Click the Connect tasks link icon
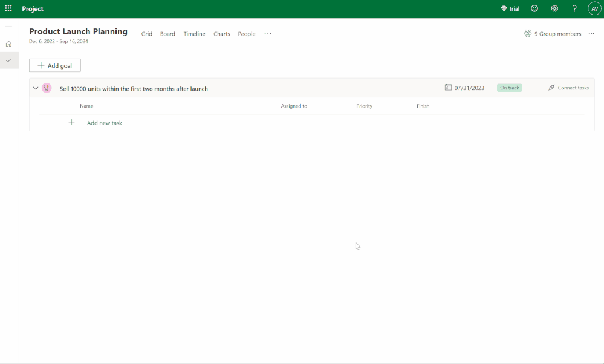 point(551,88)
